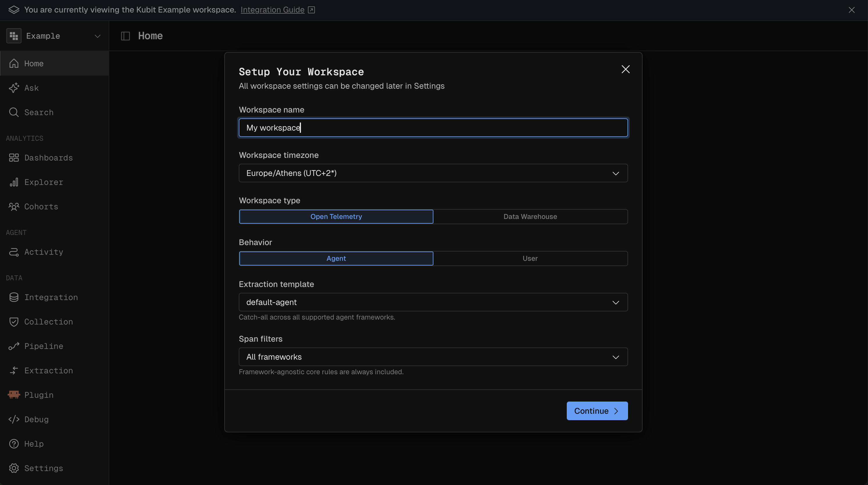Select Open Telemetry workspace type
Screen dimensions: 868x485
pos(336,217)
